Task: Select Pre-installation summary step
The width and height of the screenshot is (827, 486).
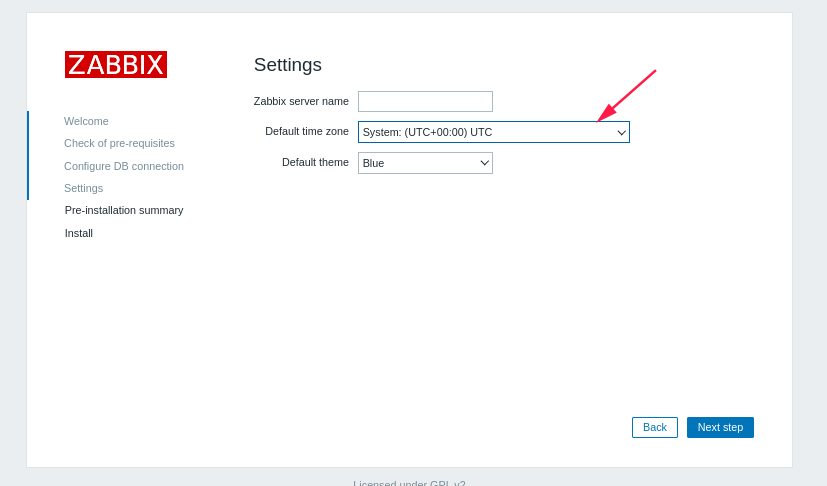Action: (x=124, y=211)
